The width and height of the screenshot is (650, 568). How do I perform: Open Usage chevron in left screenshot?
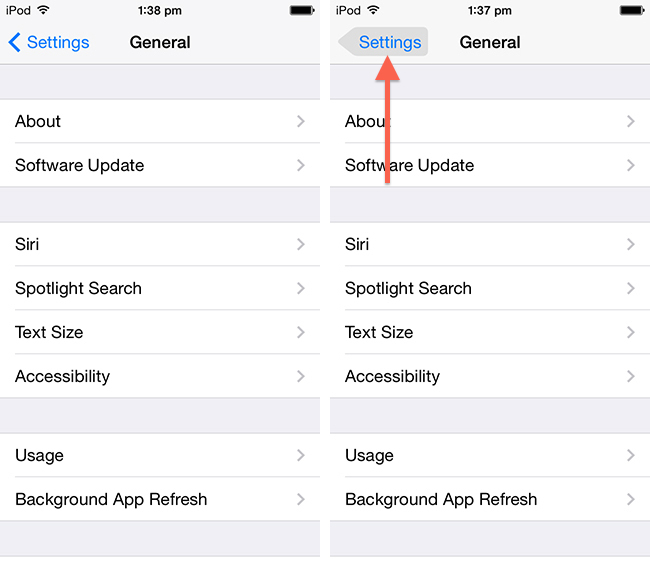point(301,455)
